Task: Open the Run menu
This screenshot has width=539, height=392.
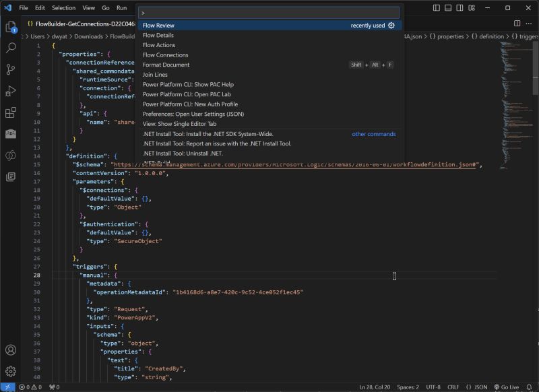Action: 122,7
